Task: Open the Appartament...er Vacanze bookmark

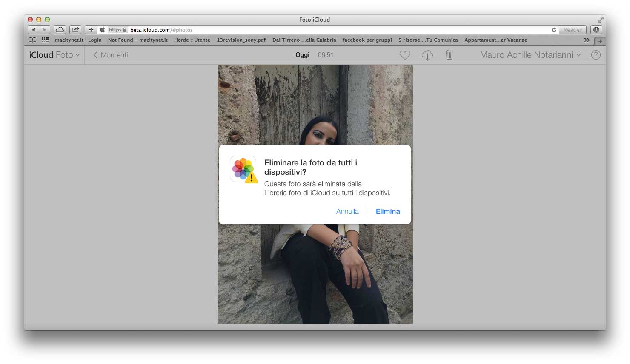Action: [496, 40]
